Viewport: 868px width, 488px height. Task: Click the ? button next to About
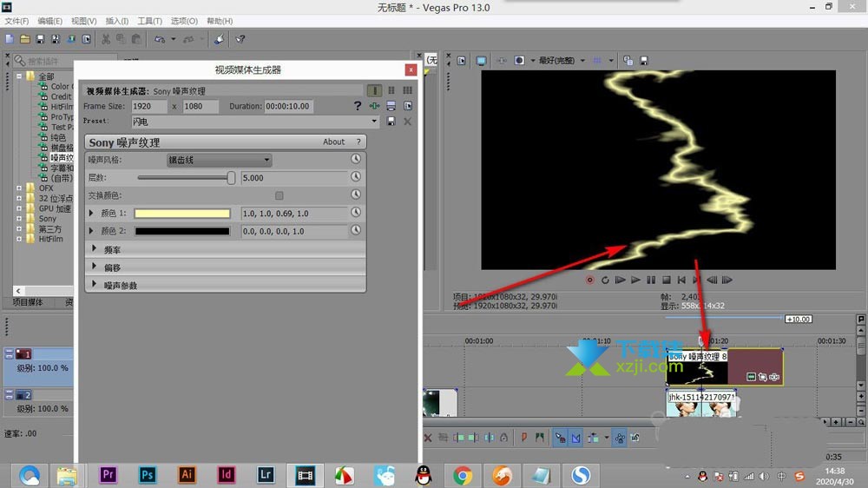[x=358, y=142]
